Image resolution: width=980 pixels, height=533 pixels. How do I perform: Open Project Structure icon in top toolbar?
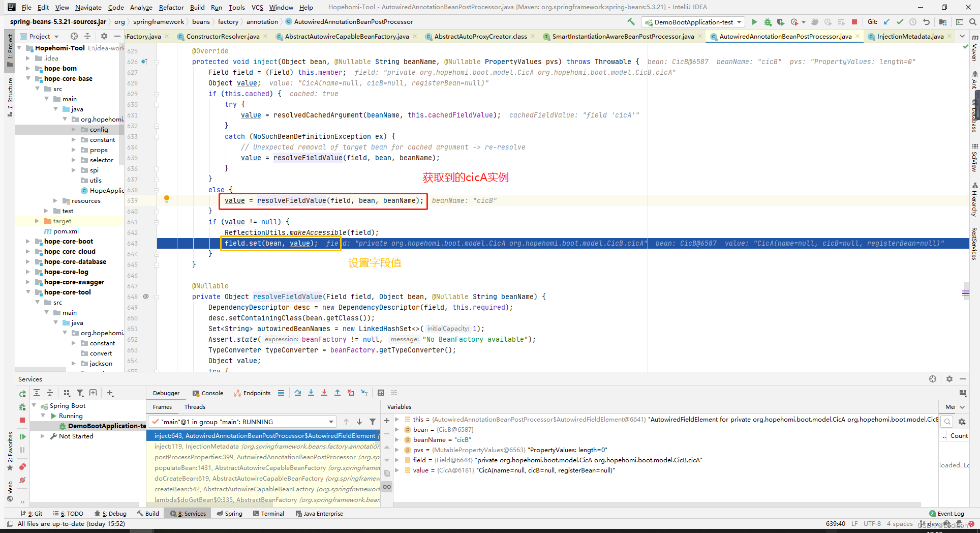point(943,22)
